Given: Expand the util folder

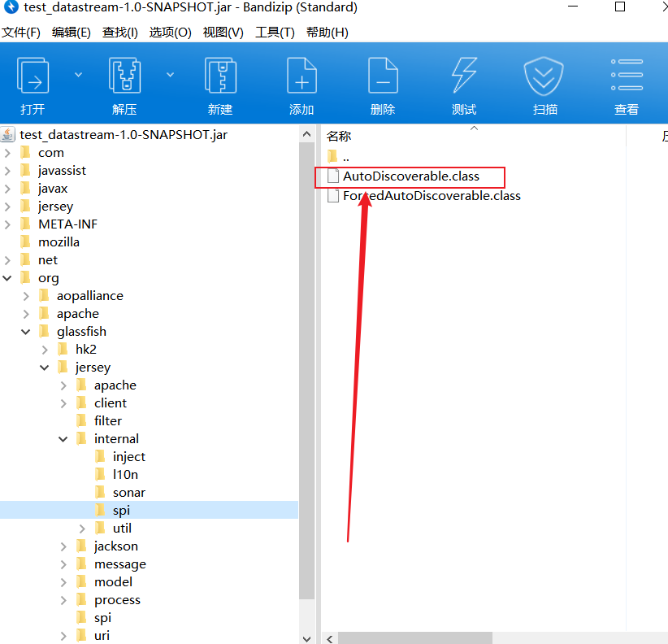Looking at the screenshot, I should 82,529.
